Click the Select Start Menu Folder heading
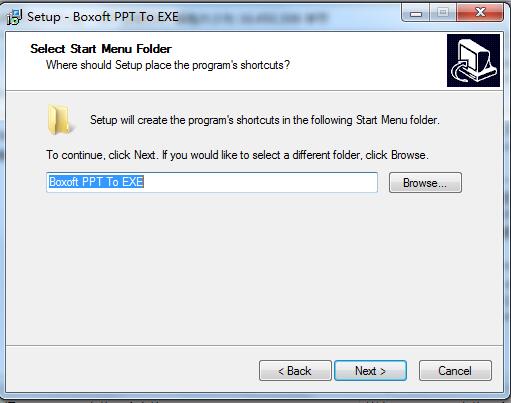The height and width of the screenshot is (403, 511). [x=101, y=49]
